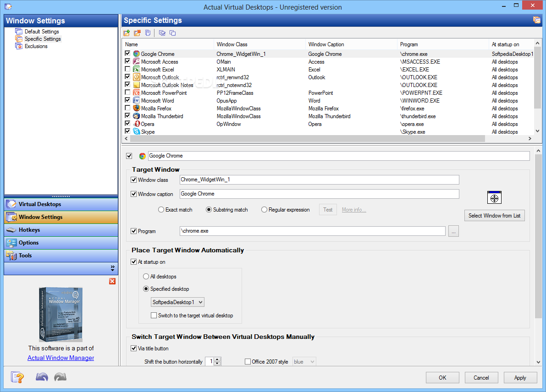The image size is (546, 392).
Task: Toggle the Program checkbox
Action: [134, 231]
